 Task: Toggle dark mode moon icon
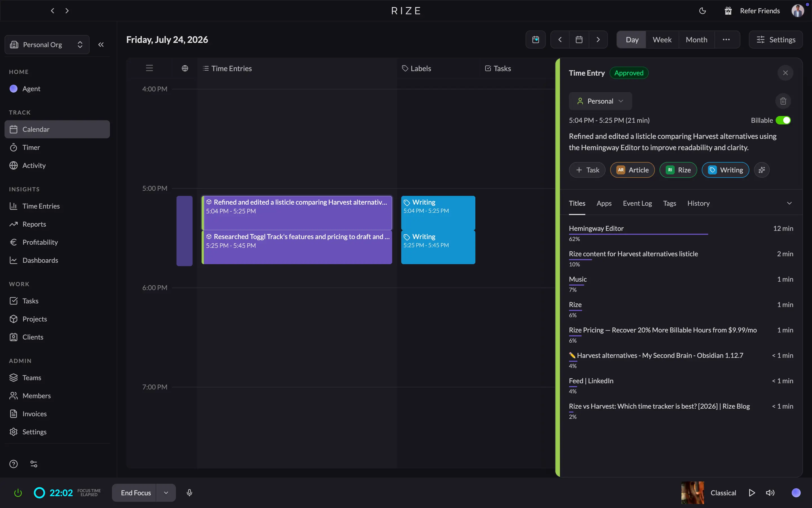click(702, 11)
